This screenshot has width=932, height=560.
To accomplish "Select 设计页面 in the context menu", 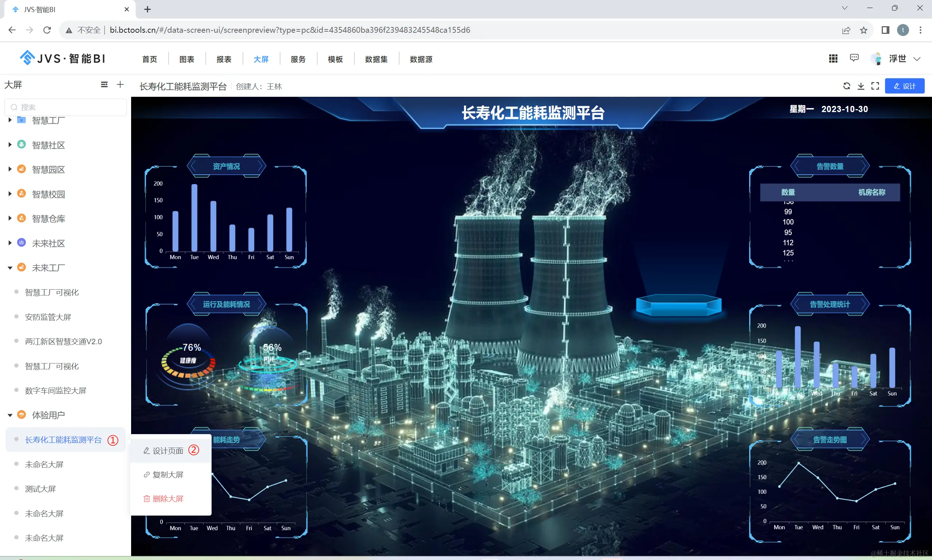I will pos(168,450).
